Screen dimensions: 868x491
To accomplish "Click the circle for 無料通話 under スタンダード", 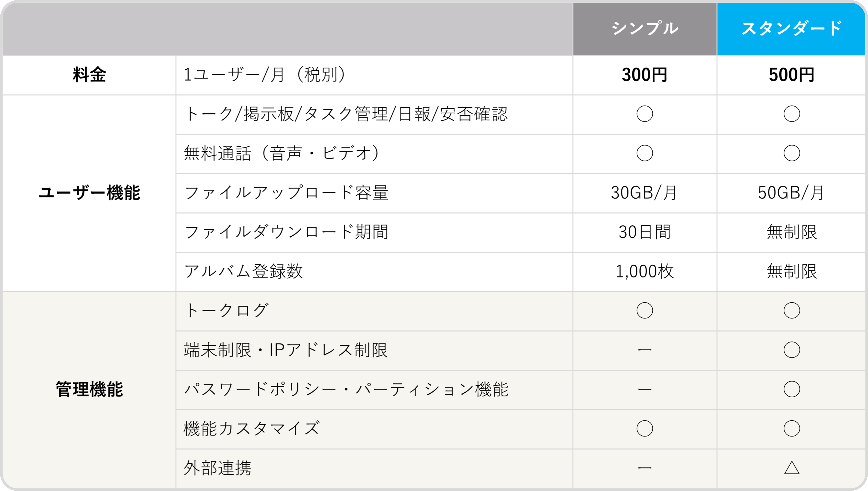I will coord(791,153).
